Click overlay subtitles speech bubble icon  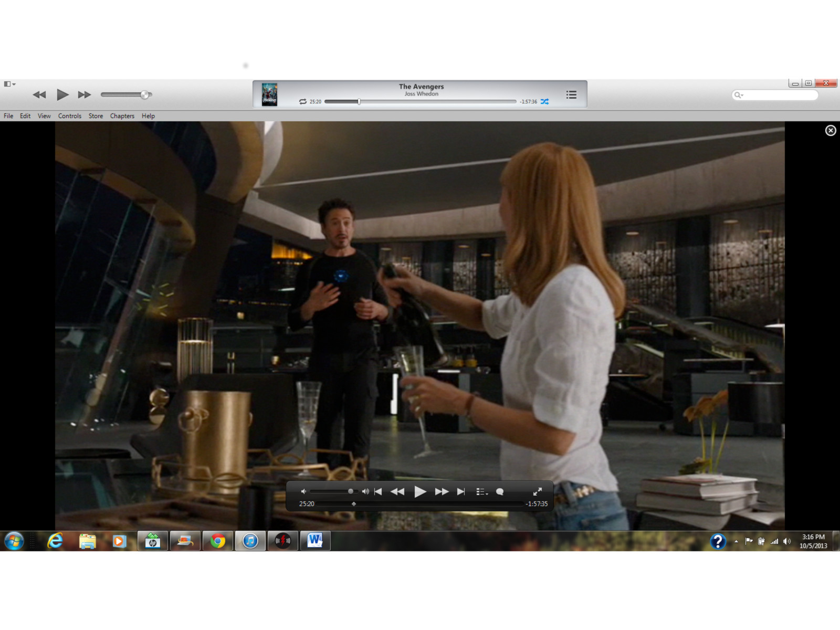500,492
